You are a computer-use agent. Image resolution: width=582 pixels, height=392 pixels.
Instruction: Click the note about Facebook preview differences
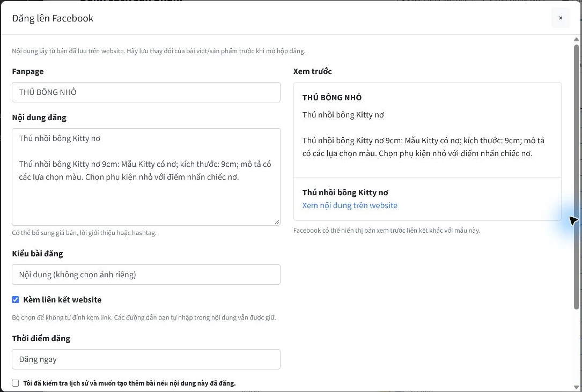click(x=387, y=230)
